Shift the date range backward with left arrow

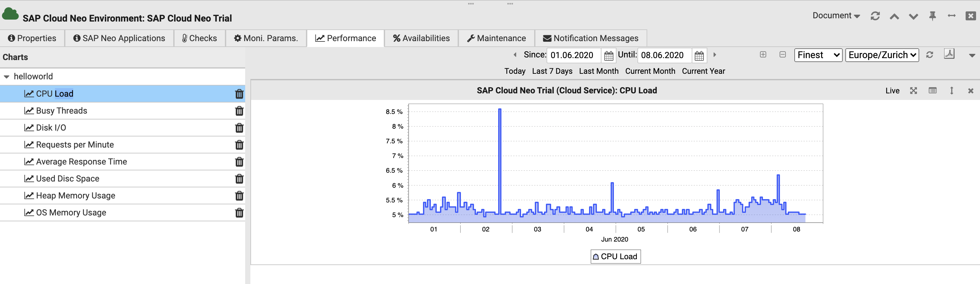(x=515, y=55)
